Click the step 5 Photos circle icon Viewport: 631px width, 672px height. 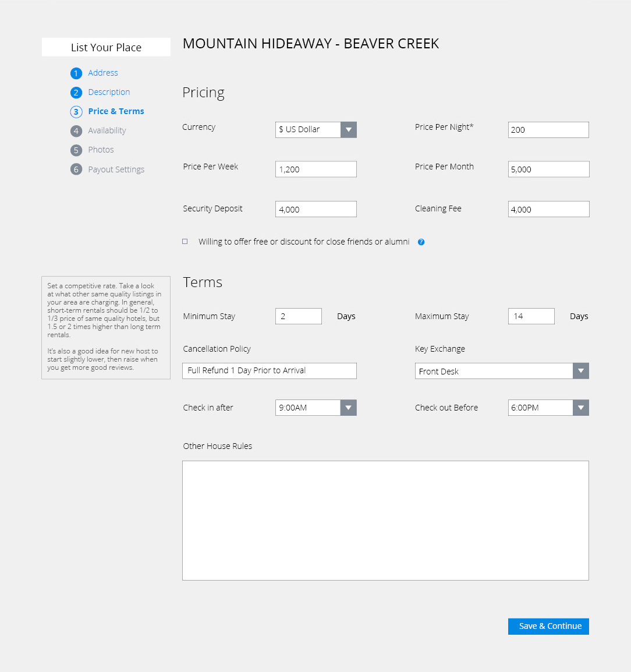click(x=76, y=150)
